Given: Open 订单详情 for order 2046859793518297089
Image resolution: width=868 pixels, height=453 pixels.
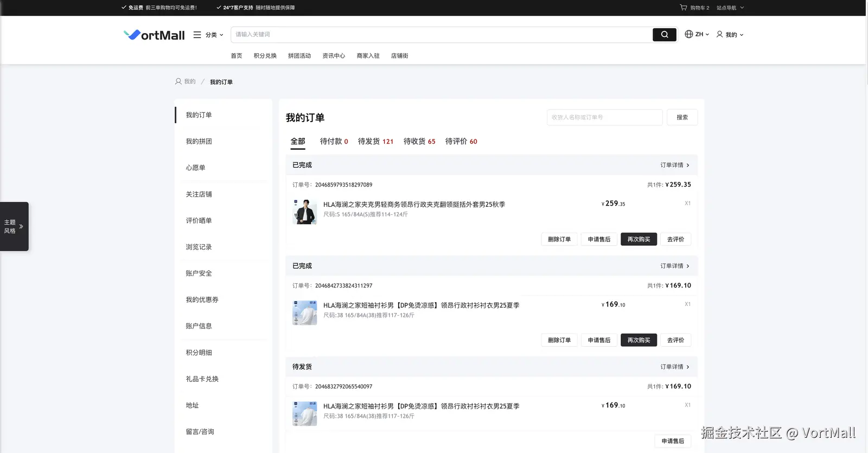Looking at the screenshot, I should [x=675, y=165].
